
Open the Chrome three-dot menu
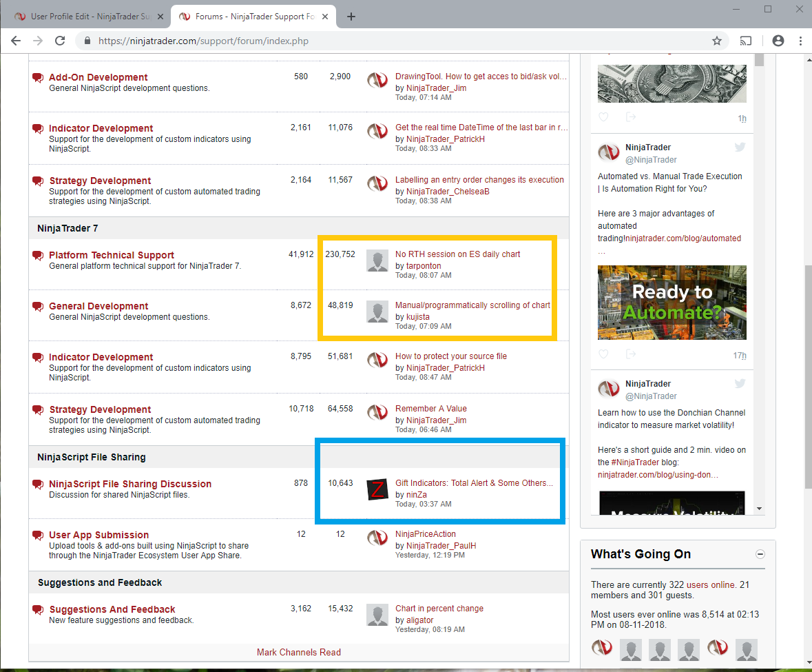tap(800, 41)
